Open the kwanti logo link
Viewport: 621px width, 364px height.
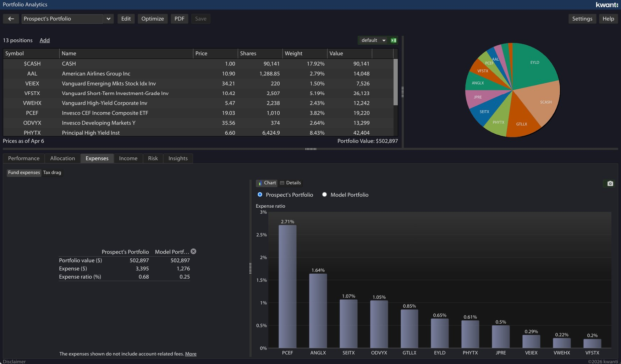pos(607,5)
